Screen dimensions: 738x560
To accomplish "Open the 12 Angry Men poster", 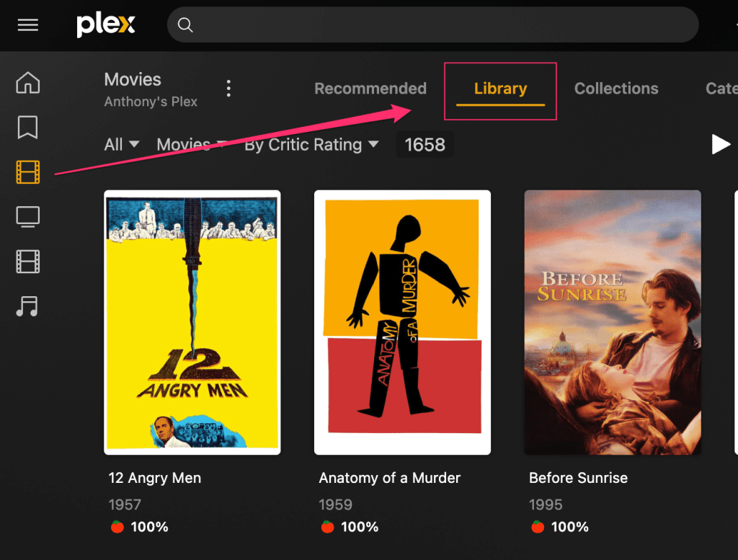I will click(x=192, y=322).
